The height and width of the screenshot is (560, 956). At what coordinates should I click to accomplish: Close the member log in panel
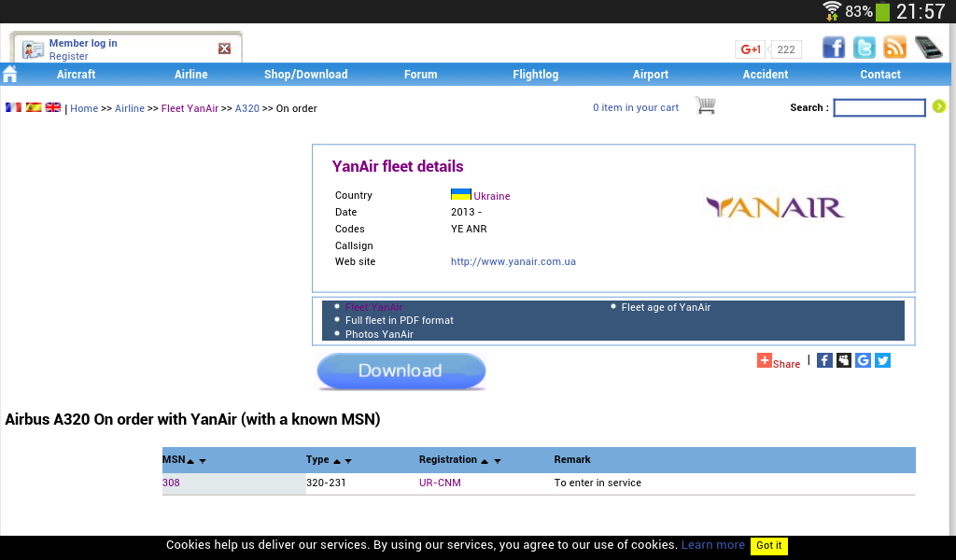(224, 49)
